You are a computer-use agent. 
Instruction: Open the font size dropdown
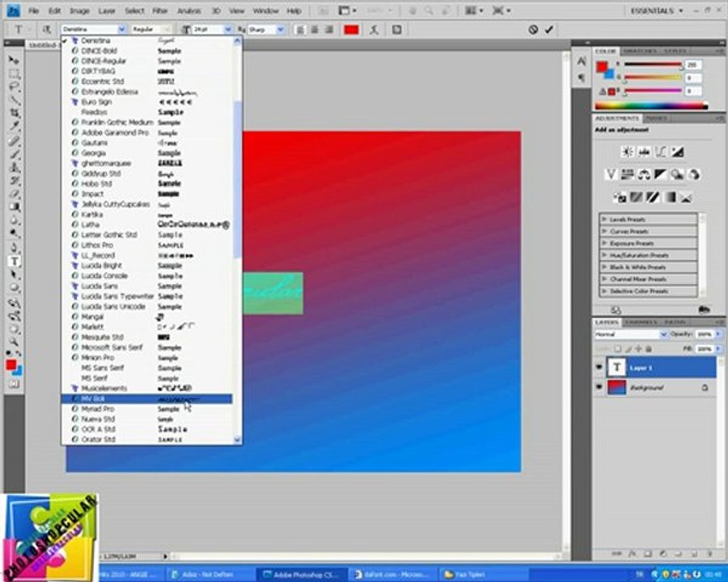228,29
